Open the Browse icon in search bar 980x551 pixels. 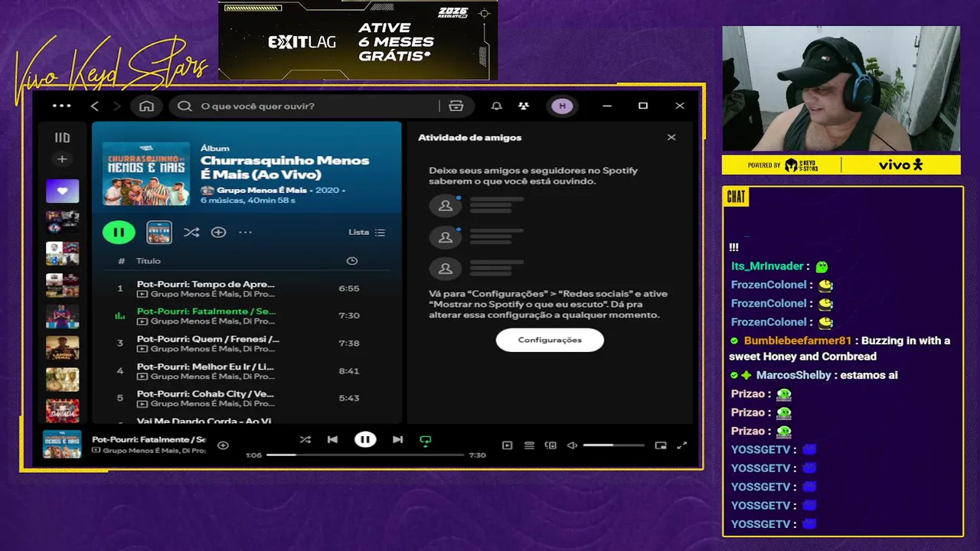[456, 106]
